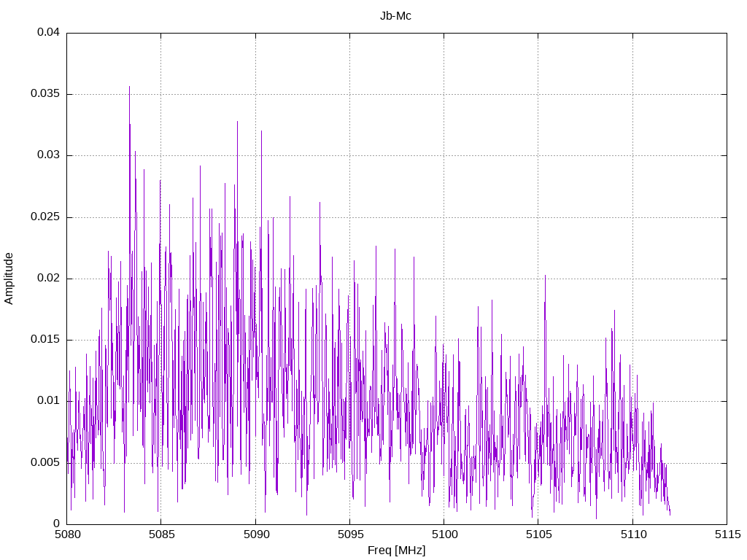Click the y-axis tick label 0.035
747x560 pixels.
point(45,94)
